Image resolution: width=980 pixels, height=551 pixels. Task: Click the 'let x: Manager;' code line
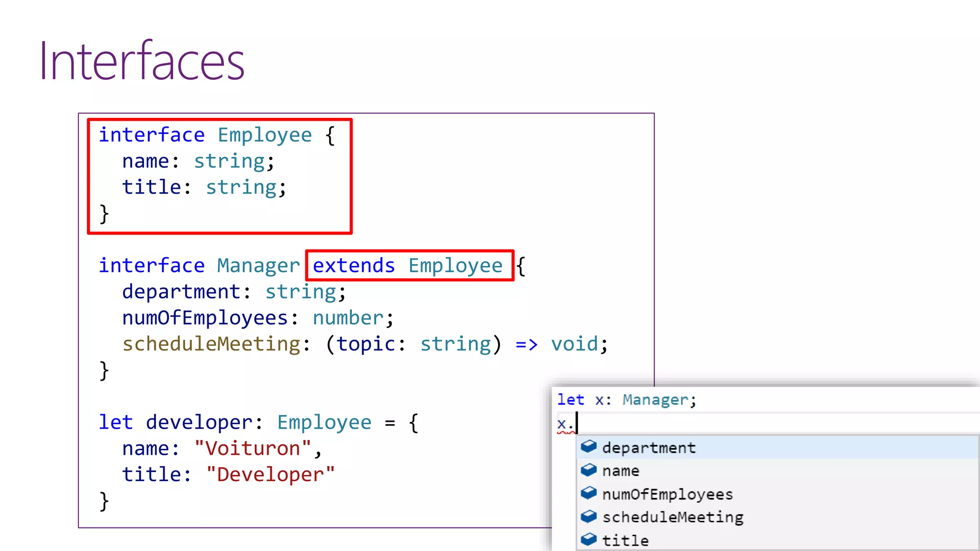(627, 399)
